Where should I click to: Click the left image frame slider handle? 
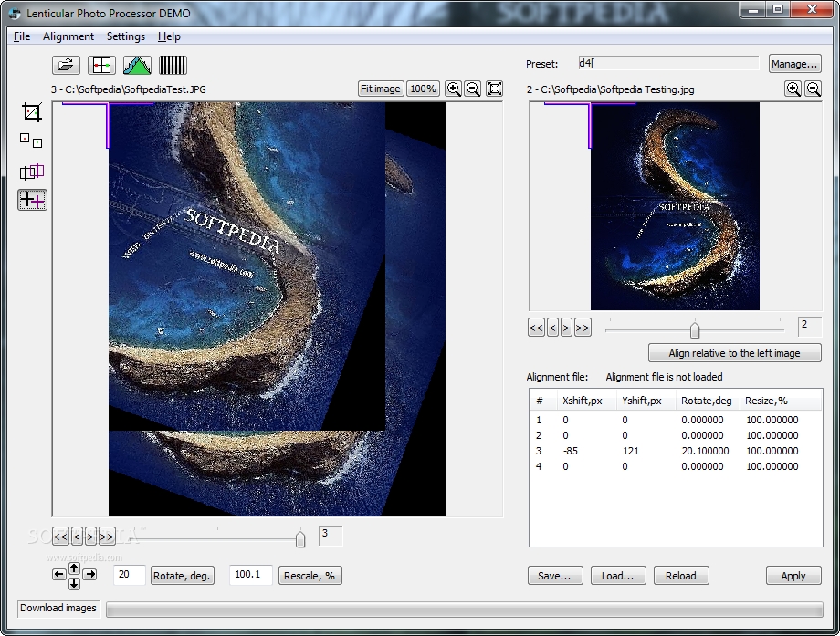300,538
